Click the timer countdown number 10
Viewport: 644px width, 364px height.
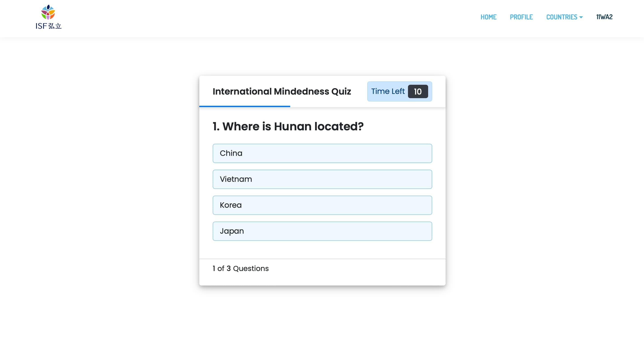[x=418, y=91]
